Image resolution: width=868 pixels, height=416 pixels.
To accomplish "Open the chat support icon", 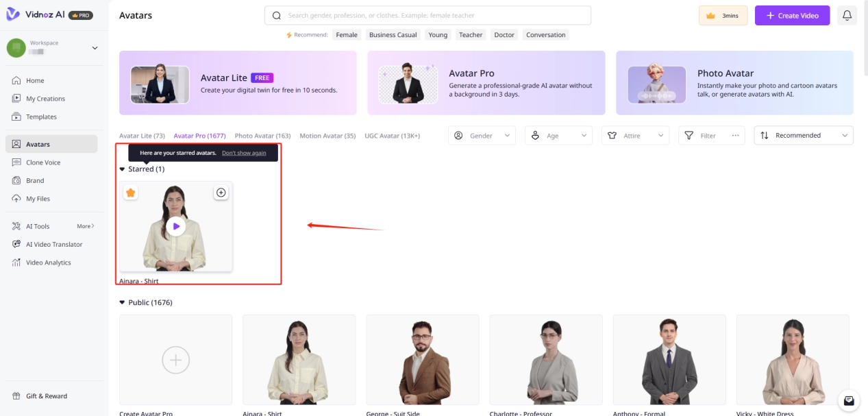I will [849, 400].
